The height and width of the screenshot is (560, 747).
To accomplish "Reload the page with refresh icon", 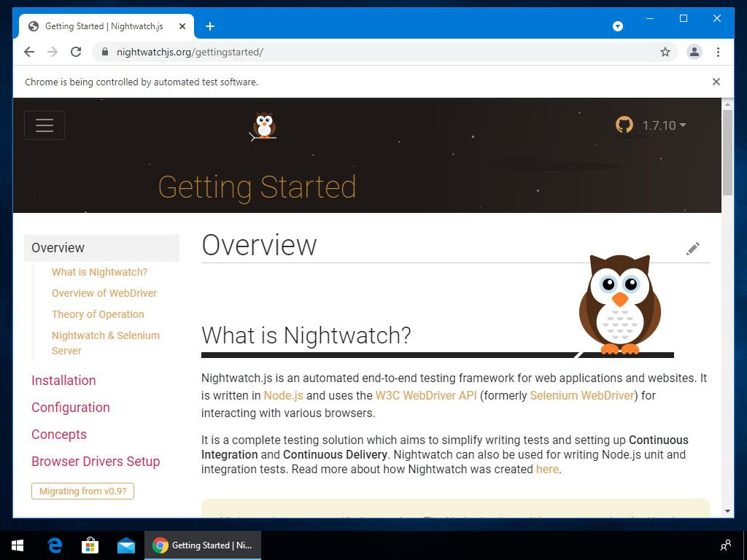I will pos(76,52).
